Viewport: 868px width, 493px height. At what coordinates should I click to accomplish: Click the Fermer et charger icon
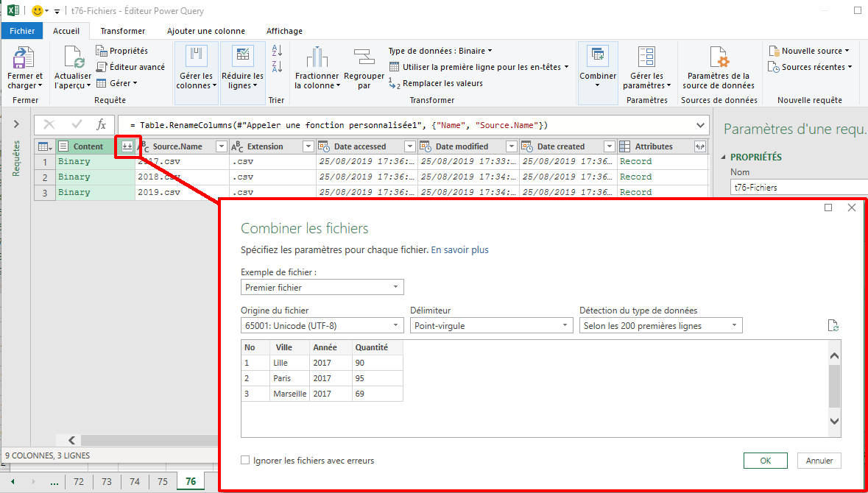coord(24,58)
